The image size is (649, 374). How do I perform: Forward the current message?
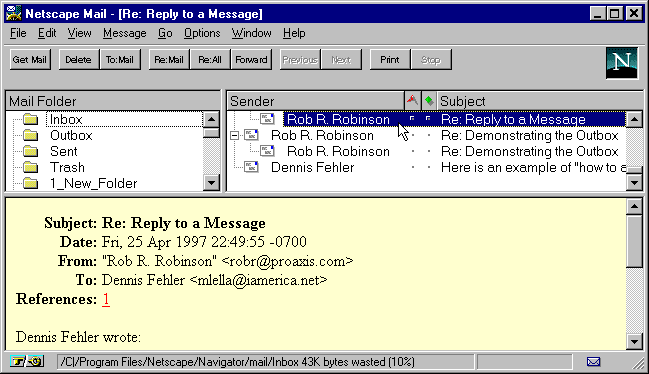point(251,60)
